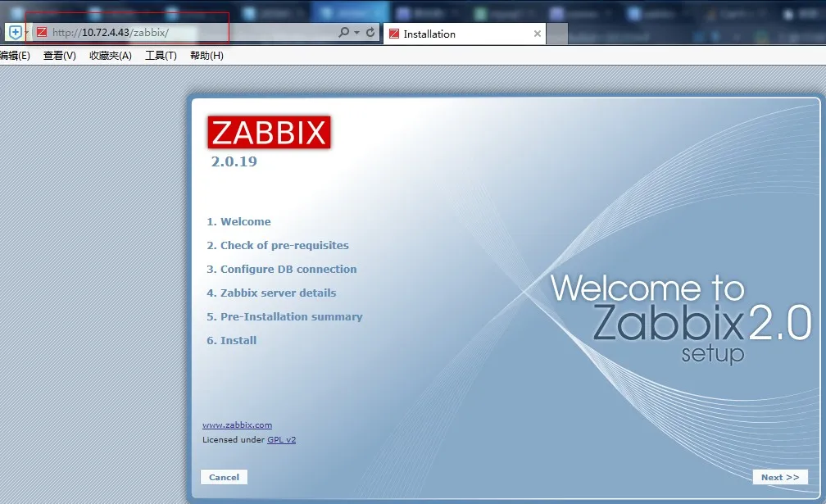
Task: Select the Installation browser tab
Action: tap(465, 34)
